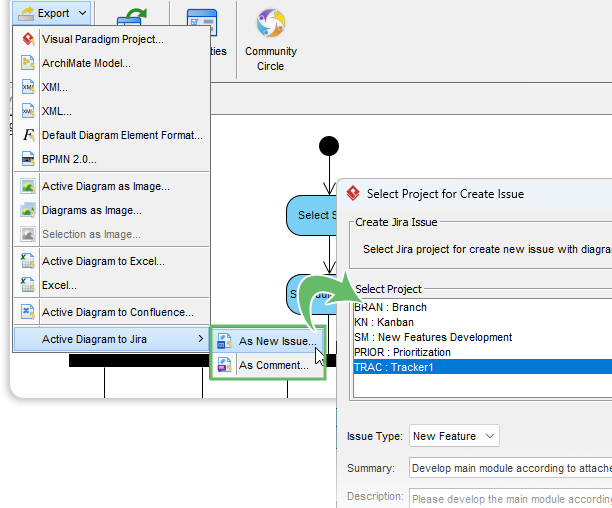Choose ArchiMate Model export entry

[86, 63]
